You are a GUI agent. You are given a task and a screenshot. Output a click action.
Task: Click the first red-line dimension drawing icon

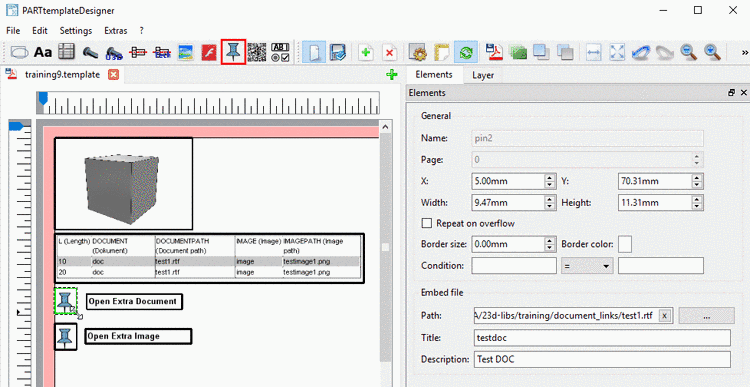(x=138, y=52)
